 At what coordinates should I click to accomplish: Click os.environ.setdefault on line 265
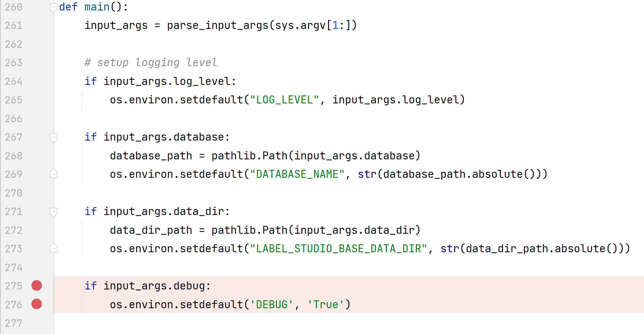click(x=176, y=100)
